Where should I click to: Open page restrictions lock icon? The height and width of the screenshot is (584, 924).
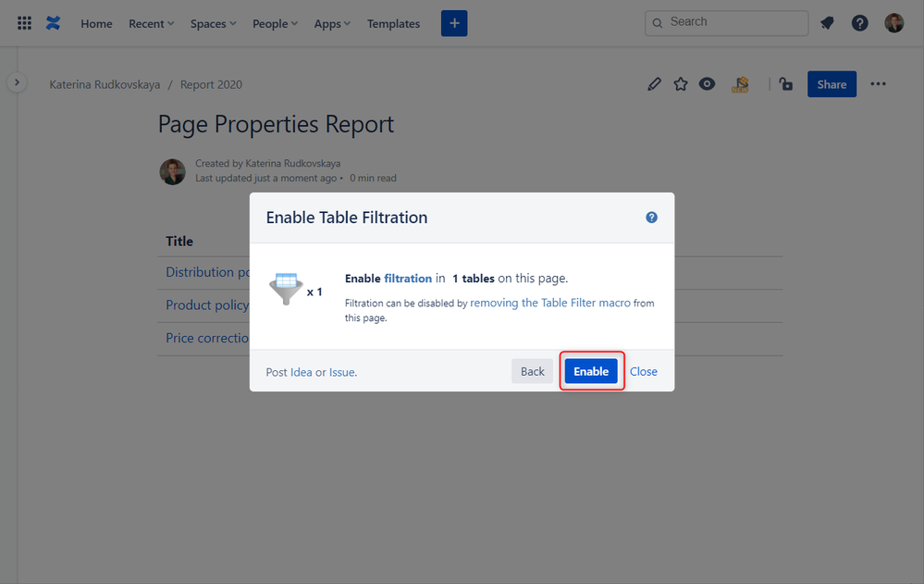coord(785,84)
